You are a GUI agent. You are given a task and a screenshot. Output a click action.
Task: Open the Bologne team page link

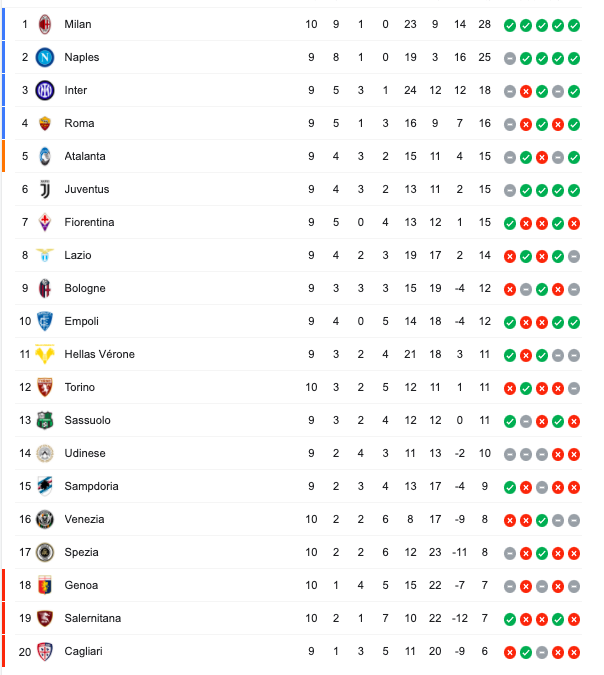[84, 288]
